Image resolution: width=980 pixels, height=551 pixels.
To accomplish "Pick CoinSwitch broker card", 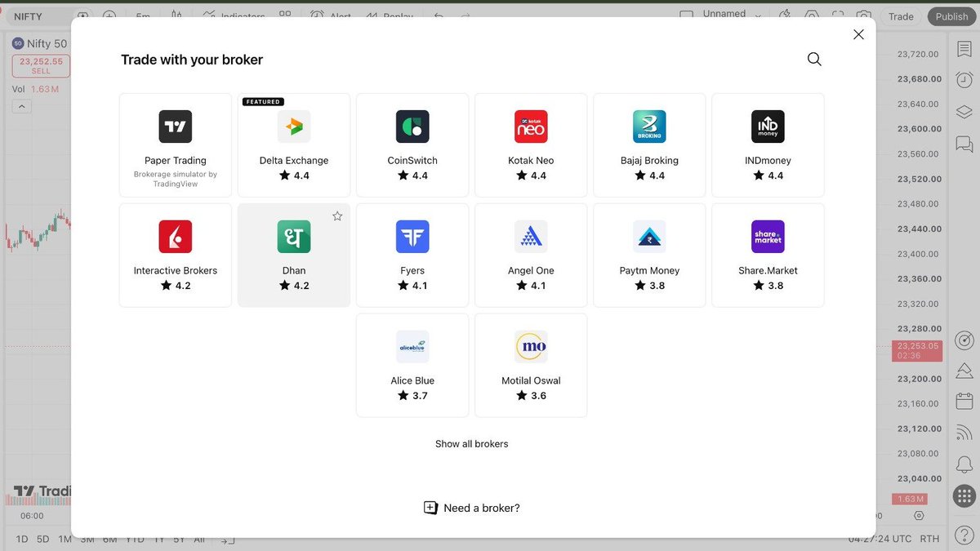I will pos(412,145).
